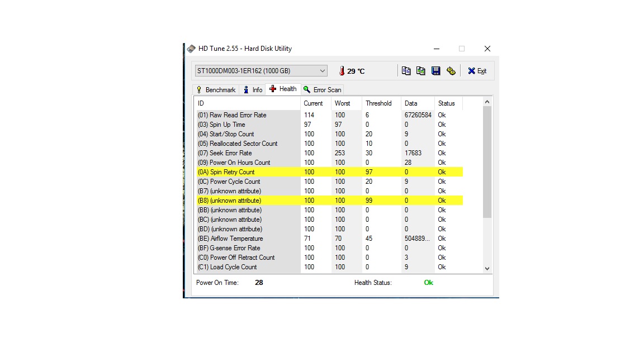Select the (01) Raw Read Error Rate row

(329, 115)
